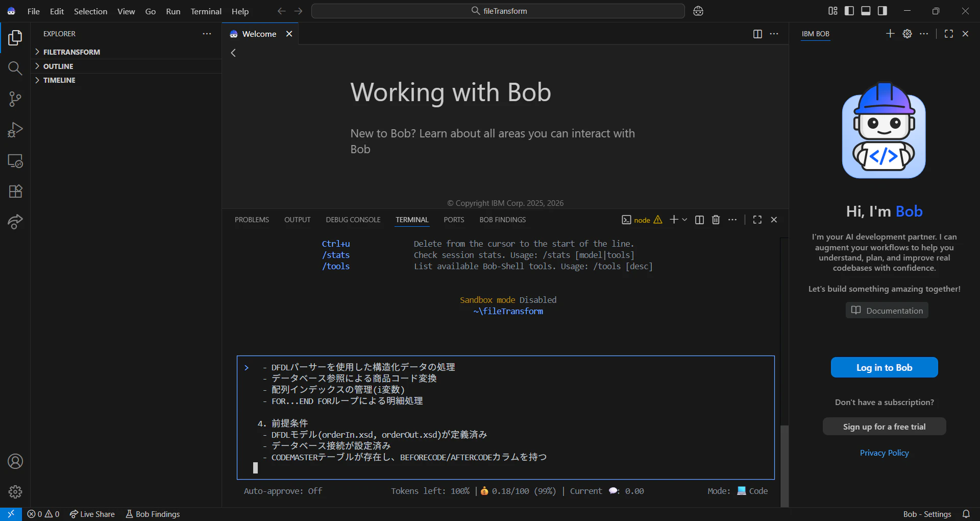This screenshot has height=521, width=980.
Task: Open Bob - Settings in status bar
Action: pos(927,514)
